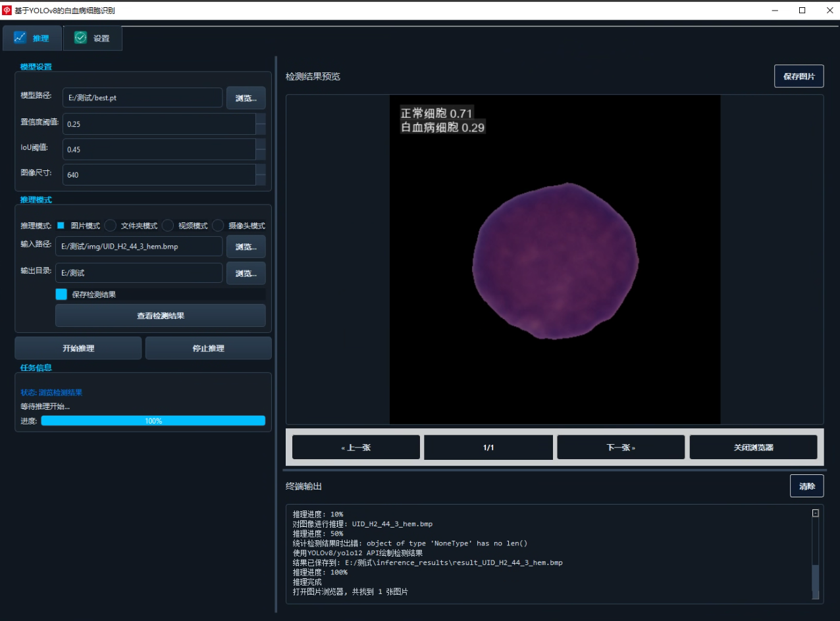
Task: Click the 图像尺寸 value 640
Action: point(159,175)
